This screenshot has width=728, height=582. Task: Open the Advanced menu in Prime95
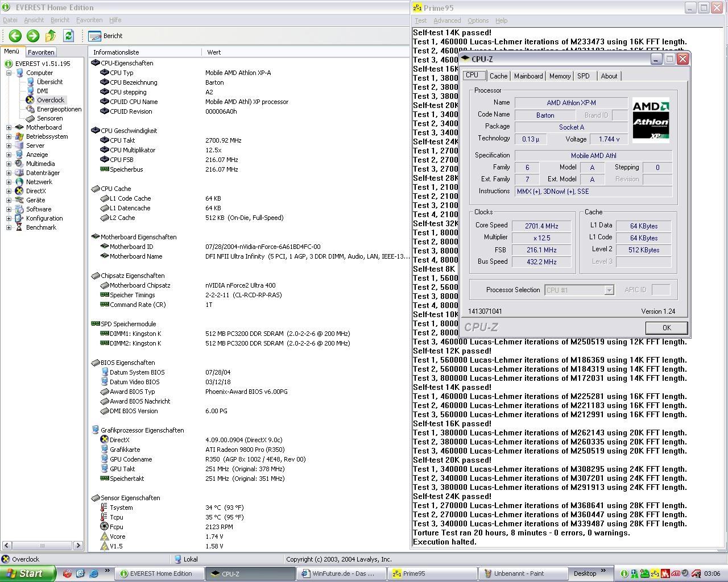tap(447, 20)
